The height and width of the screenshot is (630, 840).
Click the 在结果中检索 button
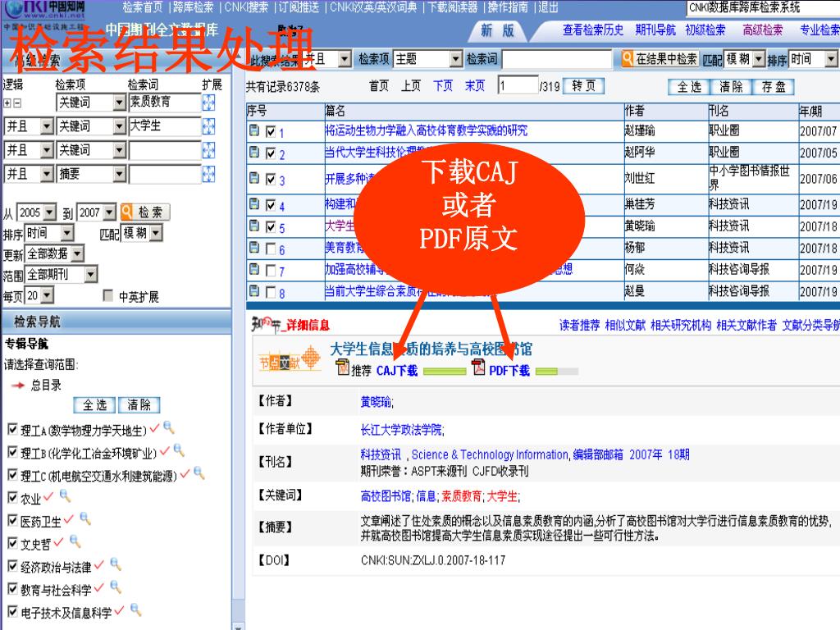[x=660, y=59]
